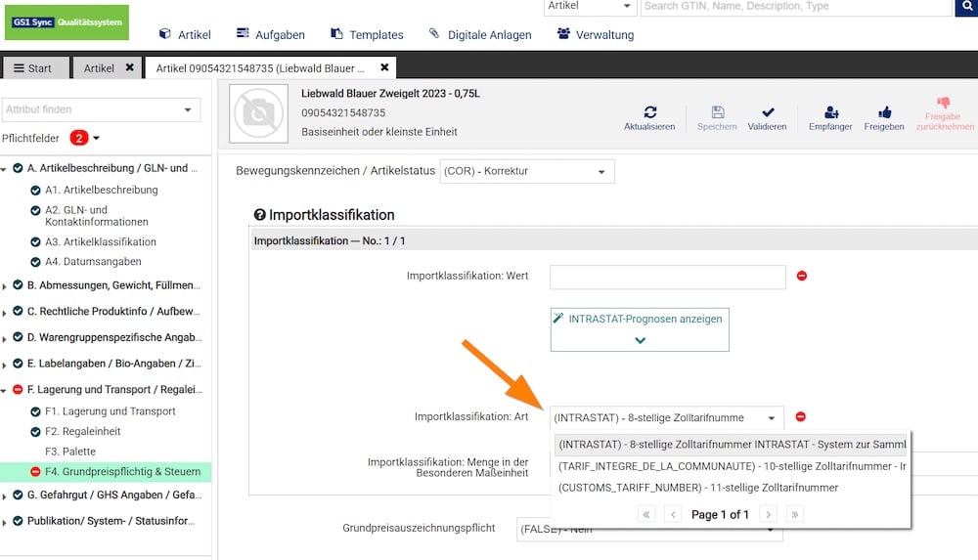Expand B. Abmessungen, Gewicht tree section
This screenshot has width=978, height=560.
[x=5, y=286]
